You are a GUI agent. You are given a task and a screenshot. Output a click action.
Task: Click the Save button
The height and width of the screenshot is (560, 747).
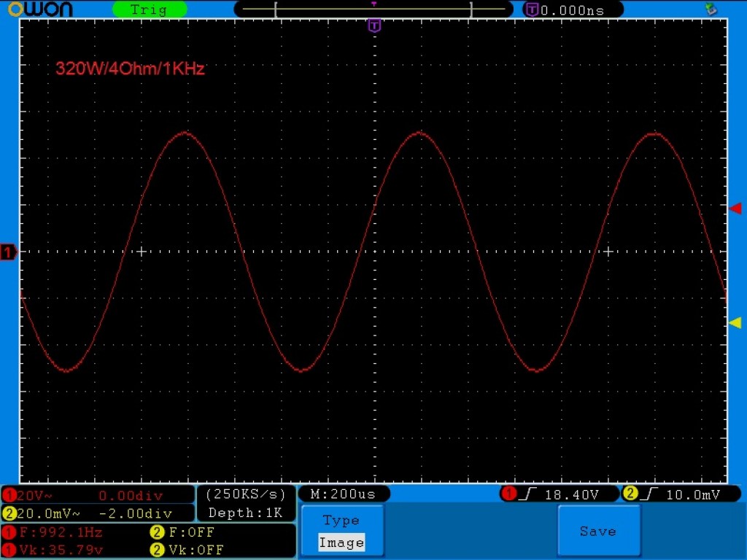598,531
